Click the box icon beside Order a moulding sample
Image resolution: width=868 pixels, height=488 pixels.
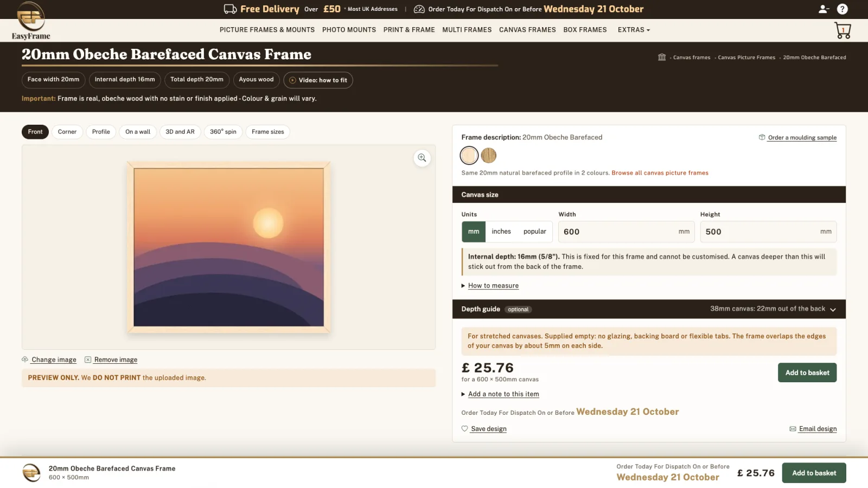762,137
